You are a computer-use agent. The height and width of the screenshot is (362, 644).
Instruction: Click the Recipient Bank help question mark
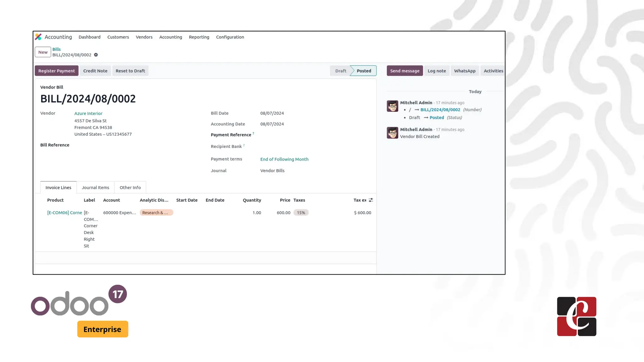tap(244, 145)
